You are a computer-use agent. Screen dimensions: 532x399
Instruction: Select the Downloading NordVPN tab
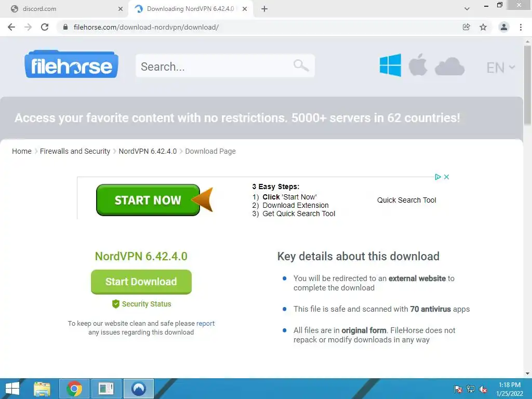pos(190,9)
